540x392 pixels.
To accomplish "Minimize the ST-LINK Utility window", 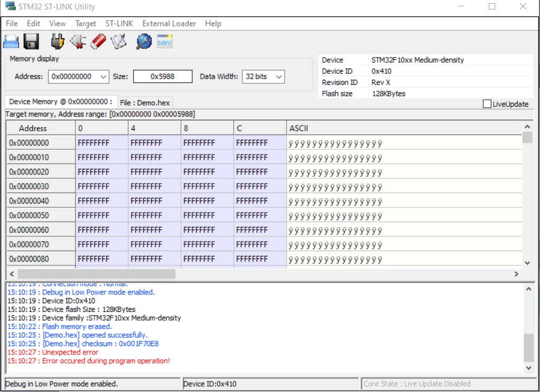I will (461, 6).
